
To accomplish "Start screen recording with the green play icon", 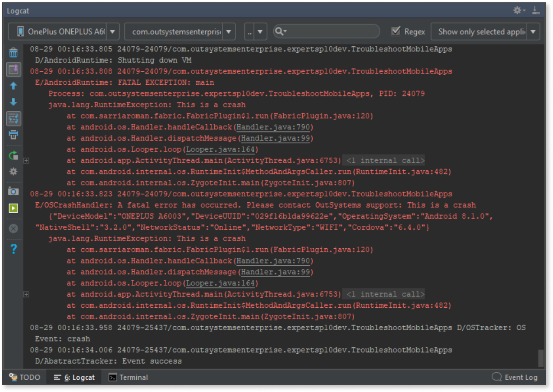I will [14, 207].
